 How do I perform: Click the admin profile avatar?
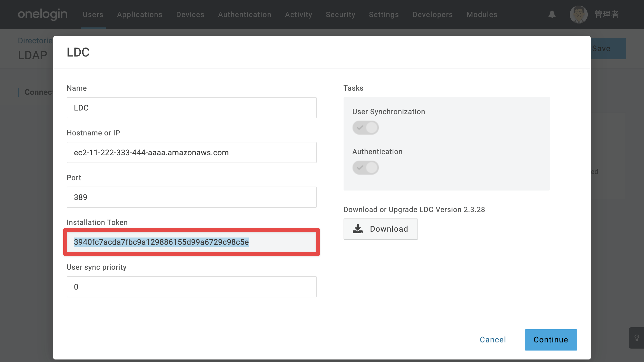click(578, 14)
